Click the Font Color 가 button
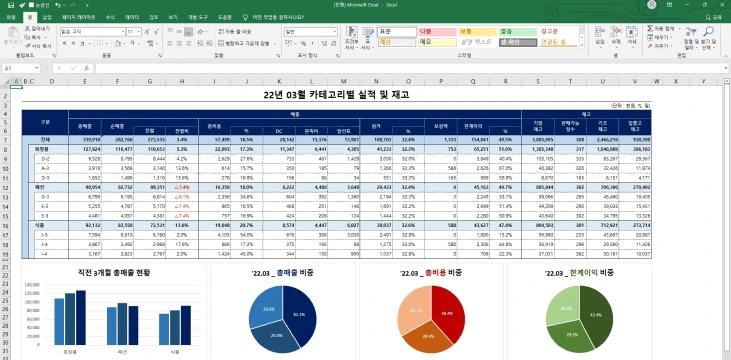 click(x=132, y=43)
